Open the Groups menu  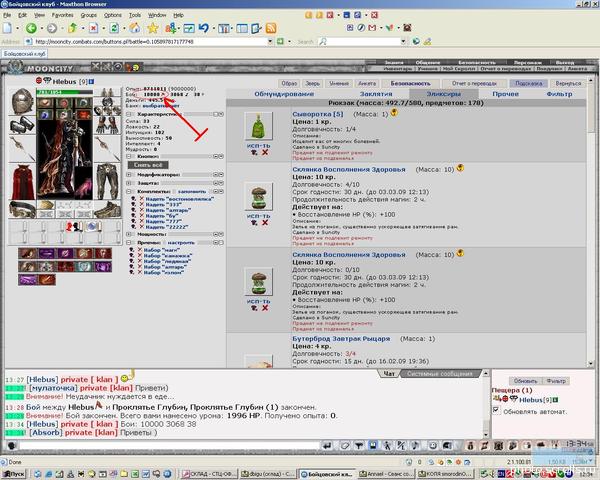(x=88, y=15)
